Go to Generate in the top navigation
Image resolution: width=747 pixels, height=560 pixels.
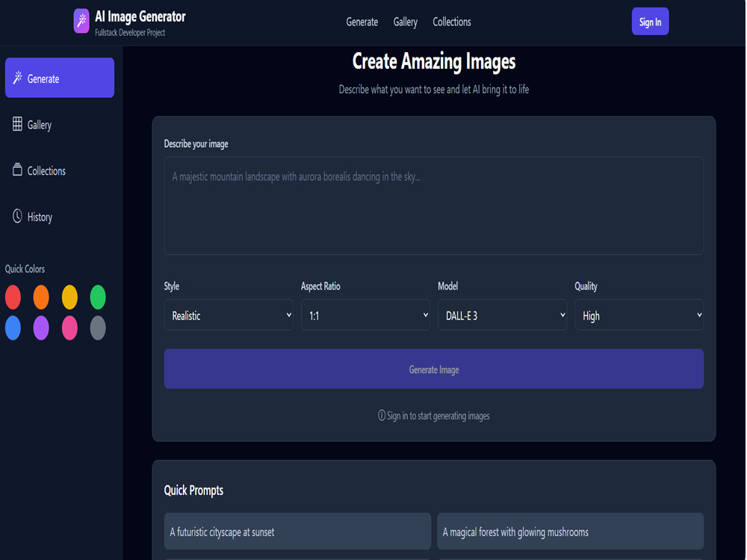[362, 22]
